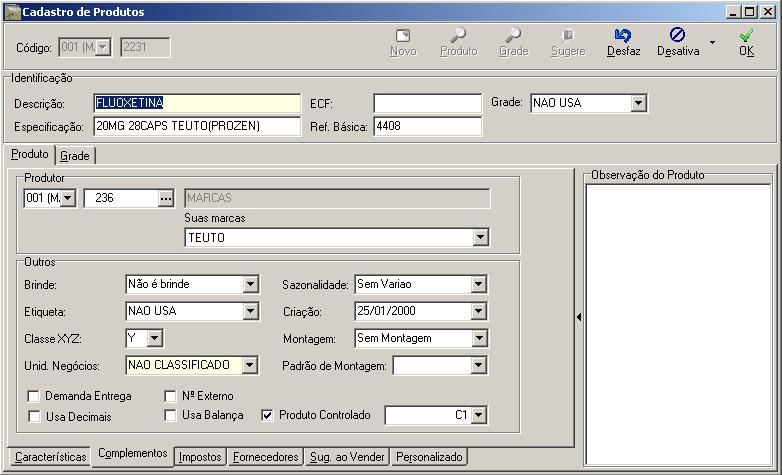This screenshot has height=475, width=782.
Task: Check the Demanda Entrega checkbox
Action: click(33, 396)
